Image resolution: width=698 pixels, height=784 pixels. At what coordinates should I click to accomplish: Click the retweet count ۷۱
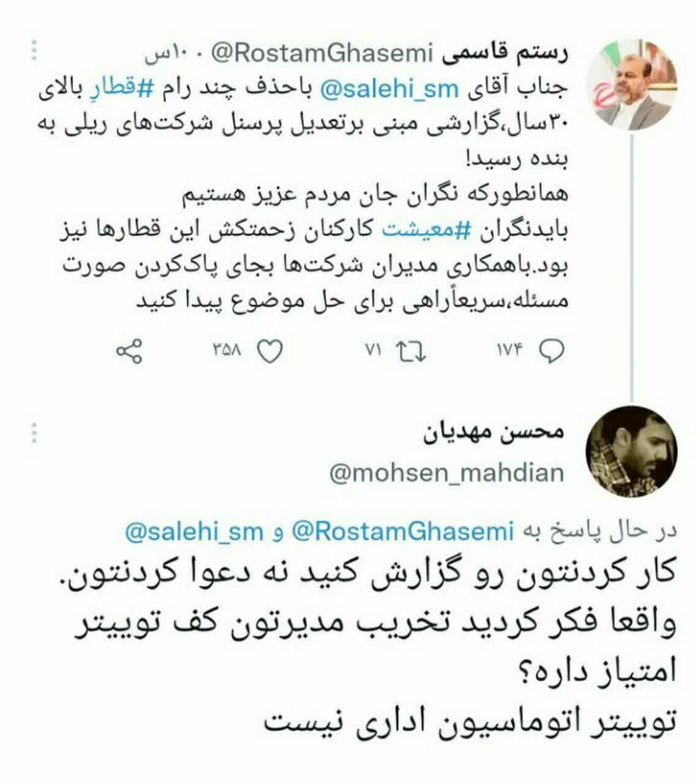[x=373, y=352]
